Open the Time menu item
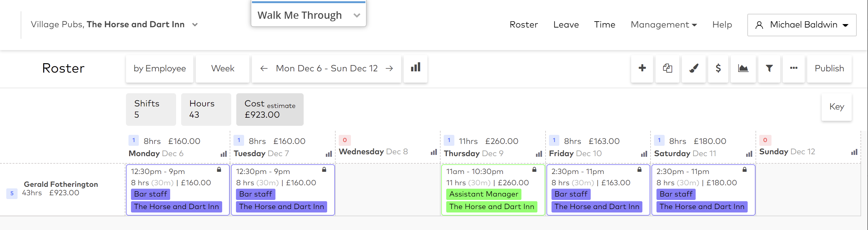868x230 pixels. 604,24
